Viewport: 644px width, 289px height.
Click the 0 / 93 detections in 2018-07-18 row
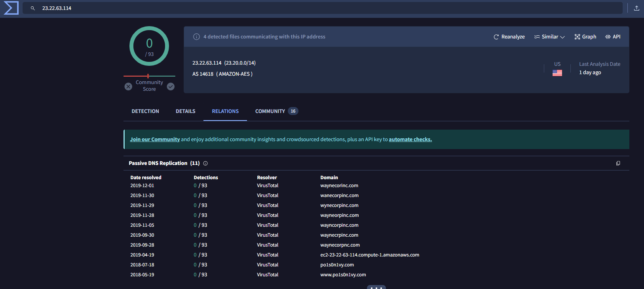(200, 265)
